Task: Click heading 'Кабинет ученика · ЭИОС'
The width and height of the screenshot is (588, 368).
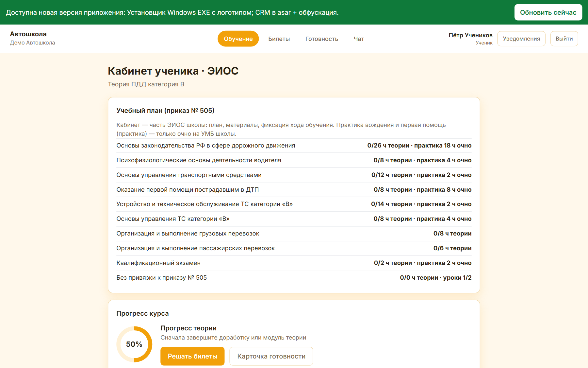Action: pos(173,71)
